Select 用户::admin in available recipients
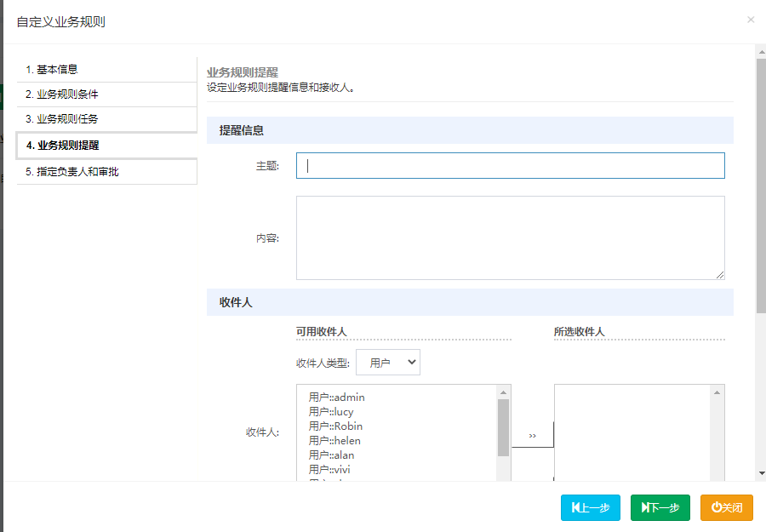Screen dimensions: 766x532 (337, 398)
